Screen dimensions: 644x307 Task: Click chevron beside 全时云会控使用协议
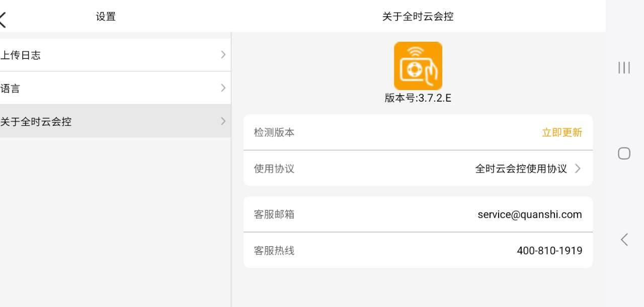[x=578, y=169]
